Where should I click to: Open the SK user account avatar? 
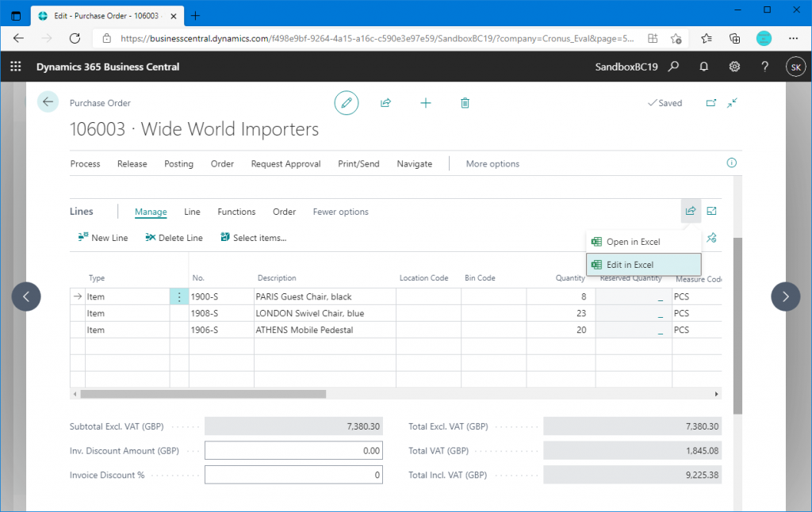tap(796, 67)
